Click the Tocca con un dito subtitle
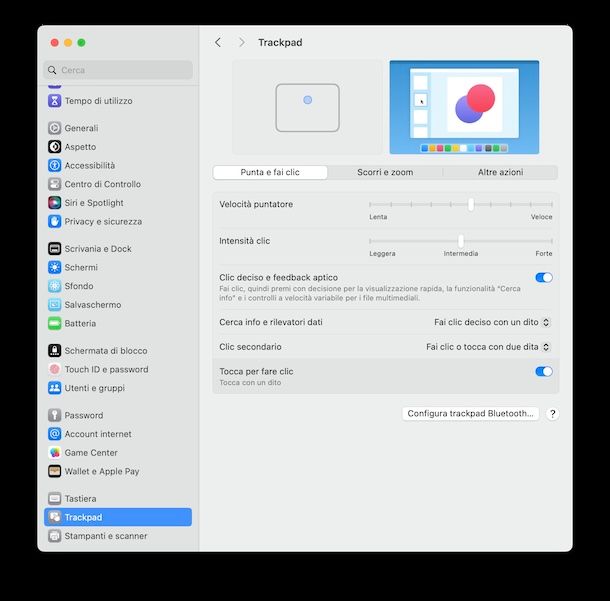Image resolution: width=610 pixels, height=601 pixels. [250, 382]
